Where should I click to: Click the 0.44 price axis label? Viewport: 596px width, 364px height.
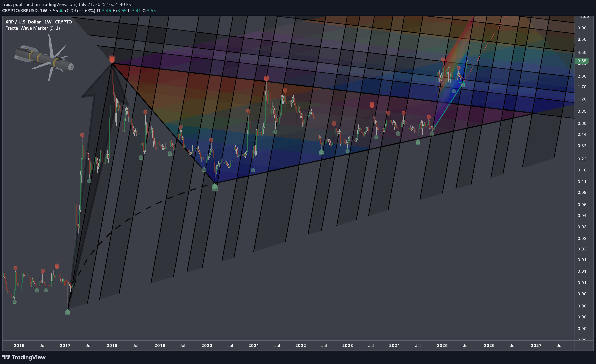tap(582, 134)
